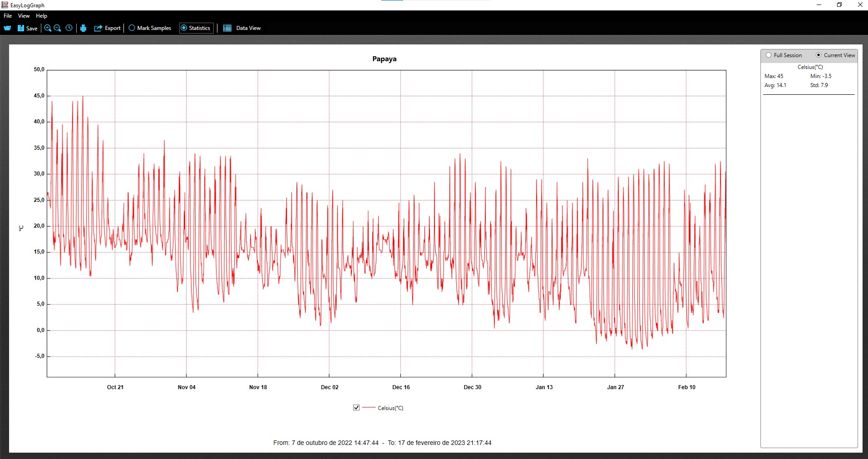Click the Papaya chart title
868x459 pixels.
click(384, 59)
